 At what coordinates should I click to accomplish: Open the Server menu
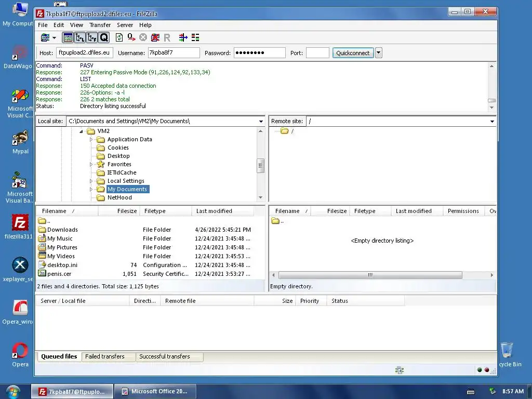click(x=125, y=25)
